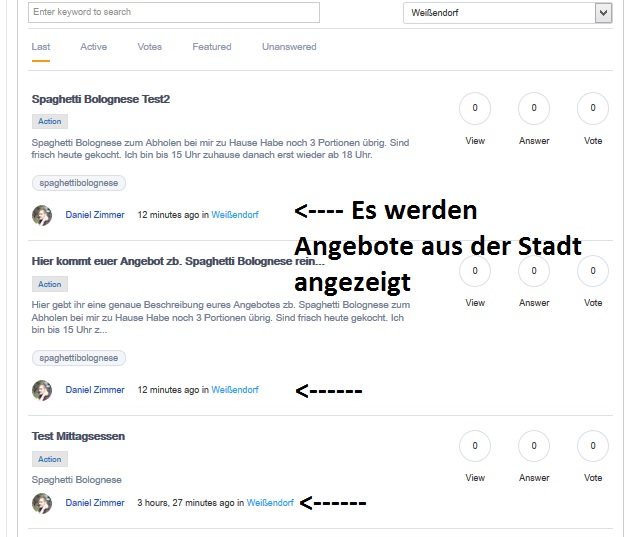
Task: Open the Weißendorf city dropdown
Action: coord(507,13)
